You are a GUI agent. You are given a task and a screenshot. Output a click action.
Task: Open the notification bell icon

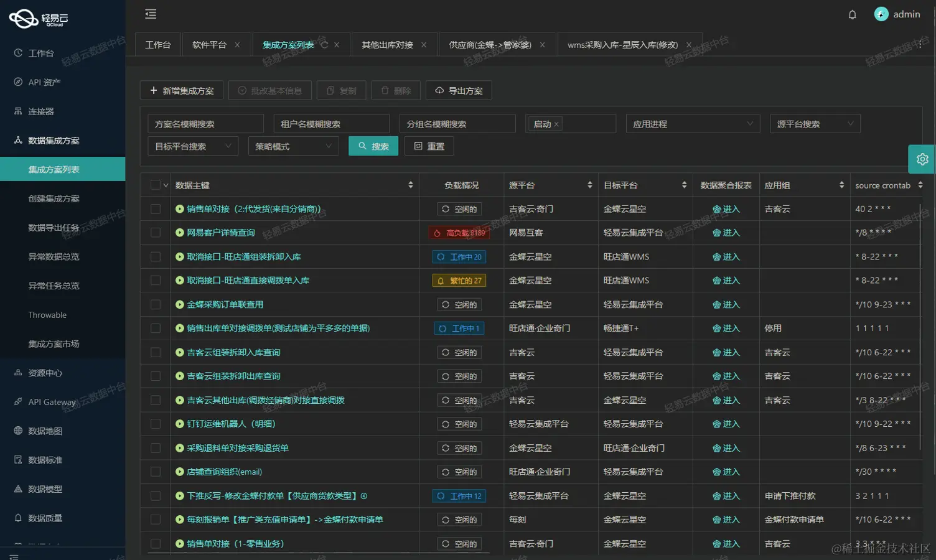(852, 14)
